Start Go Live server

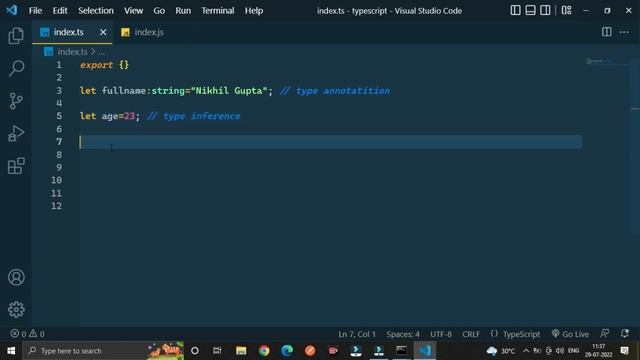click(570, 334)
